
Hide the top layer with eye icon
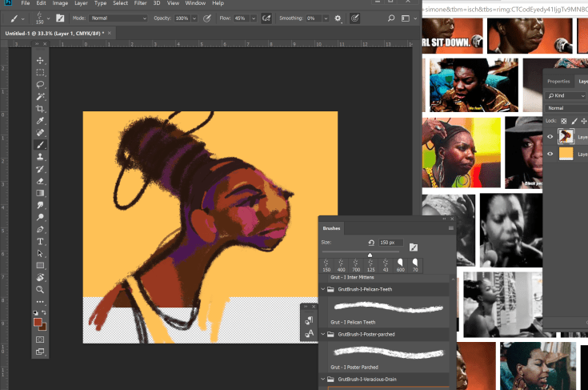tap(550, 137)
